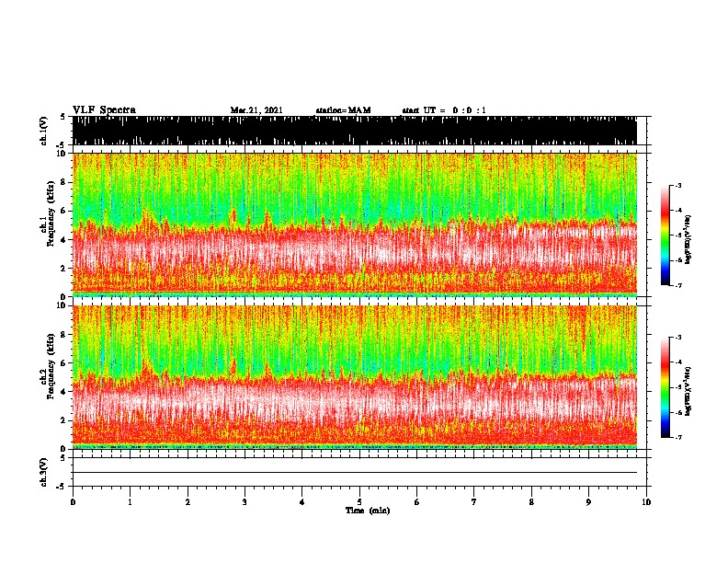This screenshot has height=563, width=728.
Task: Click the time axis tick label '1'
Action: click(130, 502)
